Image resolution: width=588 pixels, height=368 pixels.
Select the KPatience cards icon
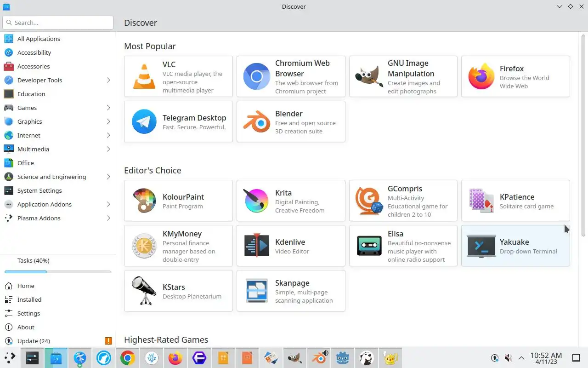(x=481, y=201)
